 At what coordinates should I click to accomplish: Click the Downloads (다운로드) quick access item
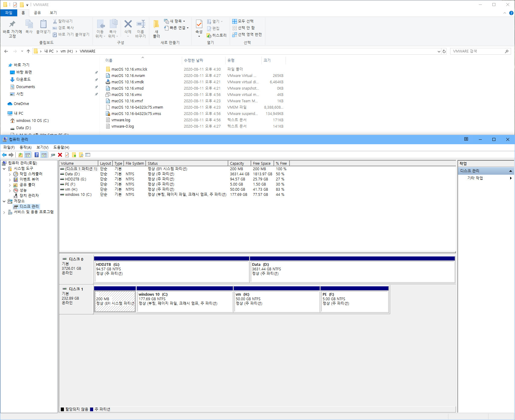pyautogui.click(x=23, y=80)
